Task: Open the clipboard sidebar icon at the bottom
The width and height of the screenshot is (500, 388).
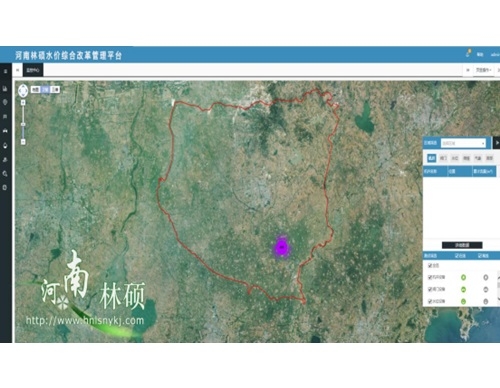Action: tap(5, 188)
